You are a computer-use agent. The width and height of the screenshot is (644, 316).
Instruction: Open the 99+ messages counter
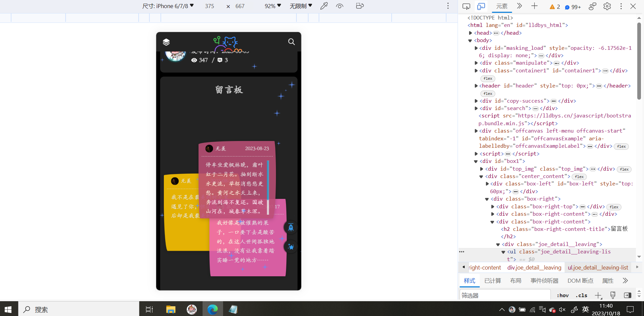tap(573, 7)
